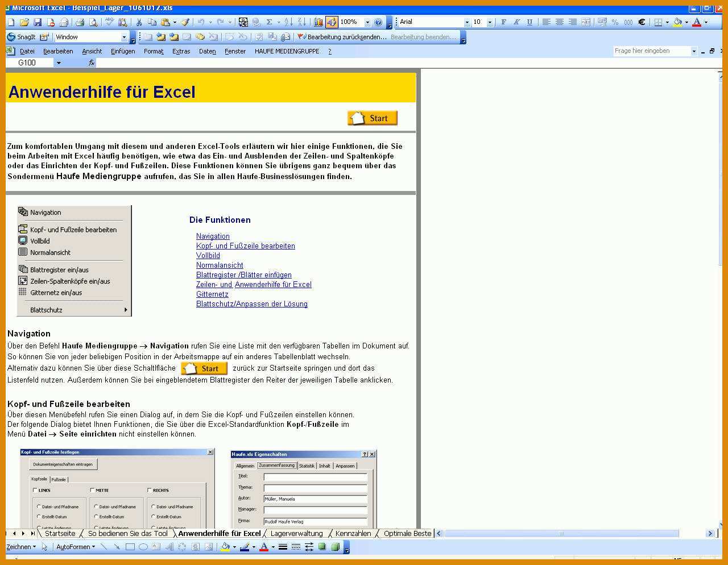Open Excel help question mark icon
The height and width of the screenshot is (565, 728).
[378, 22]
